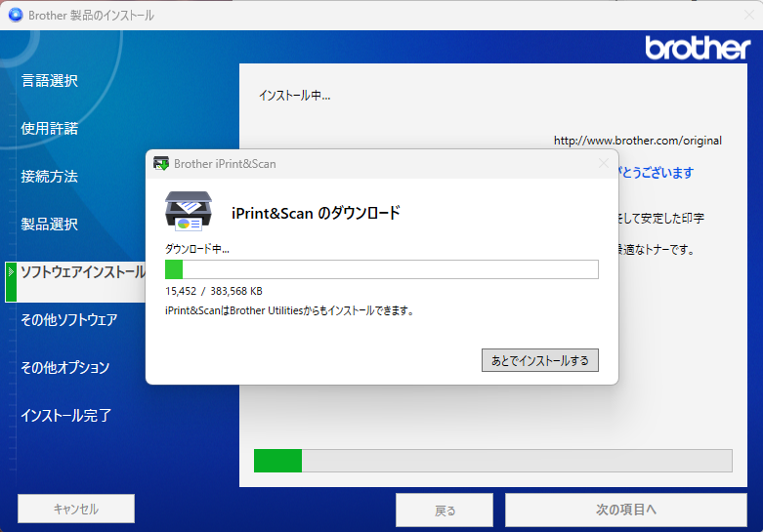The width and height of the screenshot is (763, 532).
Task: Click the Brother 製品のインストール window title
Action: tap(91, 16)
